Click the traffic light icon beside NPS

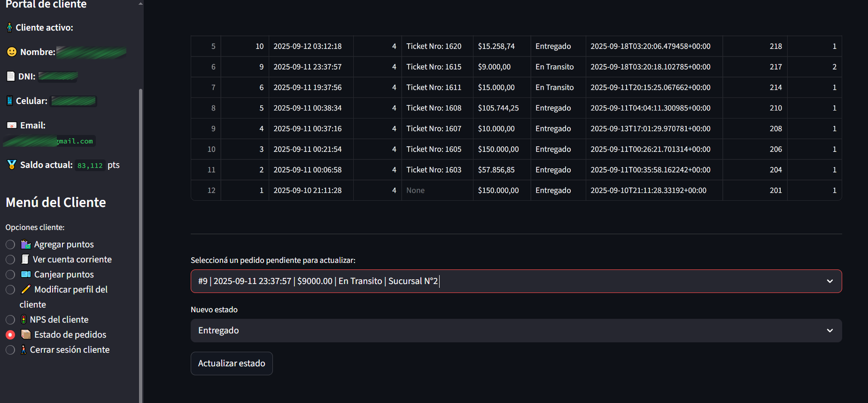(23, 320)
